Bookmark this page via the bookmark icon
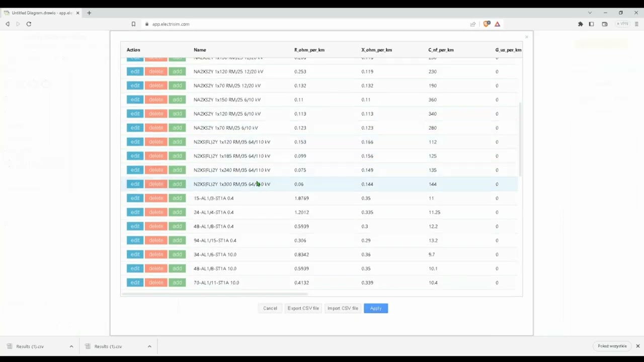This screenshot has width=644, height=362. (x=133, y=24)
